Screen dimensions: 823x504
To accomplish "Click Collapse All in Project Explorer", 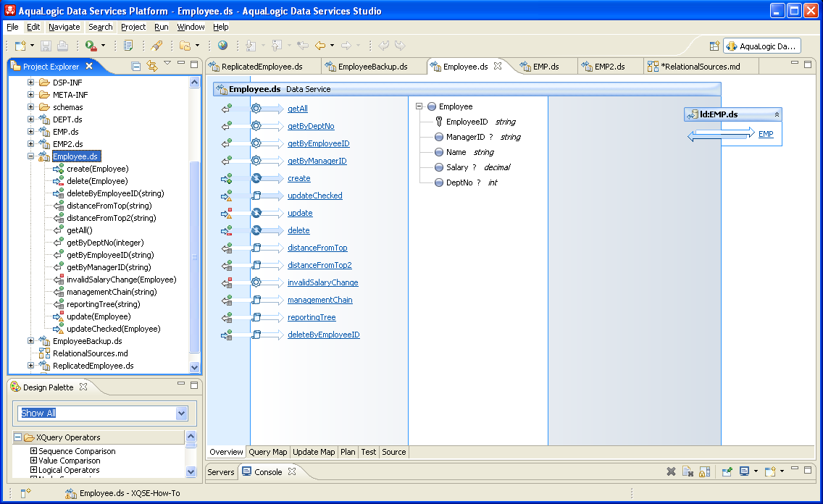I will pos(136,66).
